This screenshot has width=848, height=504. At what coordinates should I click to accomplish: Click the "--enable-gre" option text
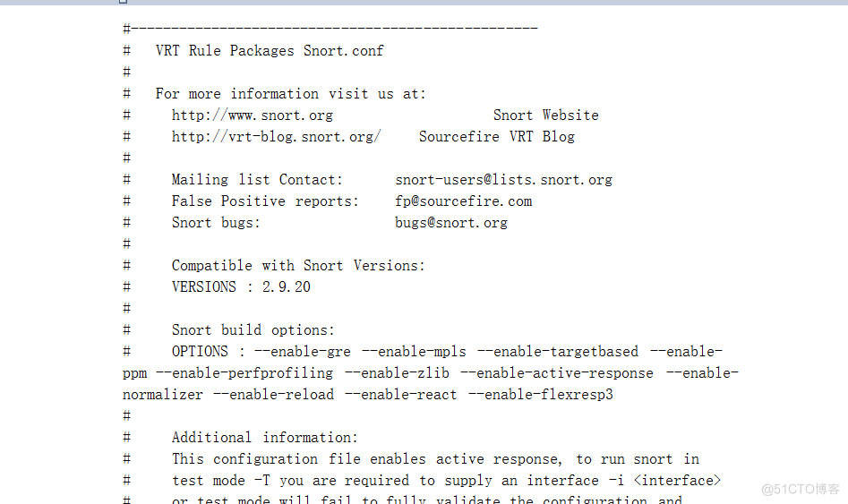(303, 352)
